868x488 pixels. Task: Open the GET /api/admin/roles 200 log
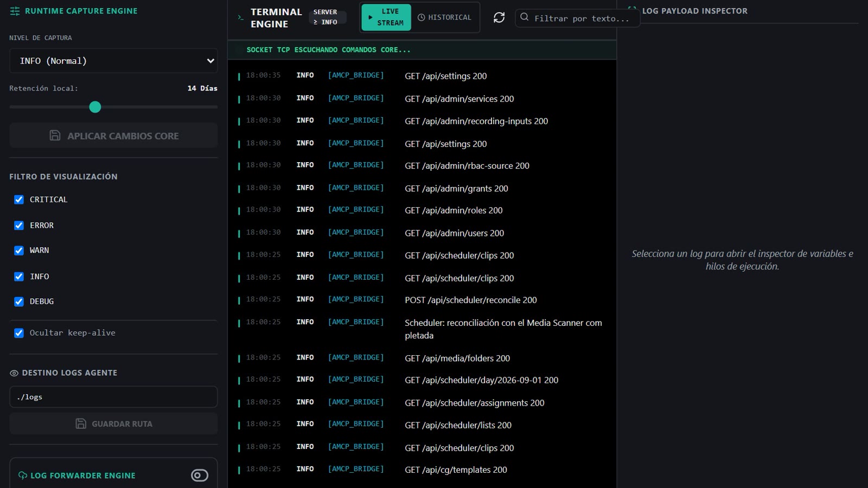422,210
